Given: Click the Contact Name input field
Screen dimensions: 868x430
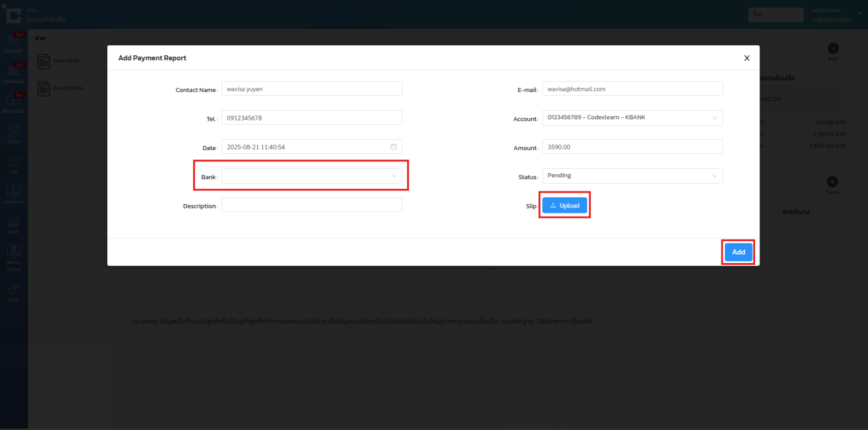Looking at the screenshot, I should (x=311, y=89).
